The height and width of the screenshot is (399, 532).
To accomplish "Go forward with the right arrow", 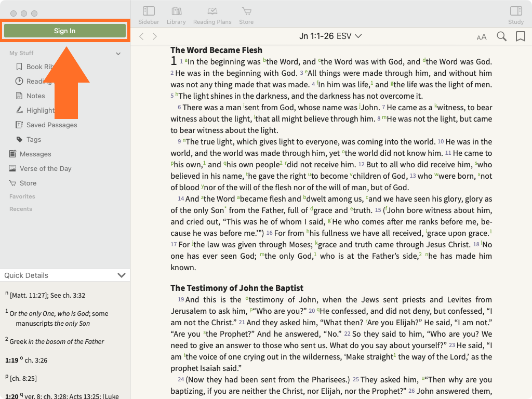I will [x=154, y=36].
